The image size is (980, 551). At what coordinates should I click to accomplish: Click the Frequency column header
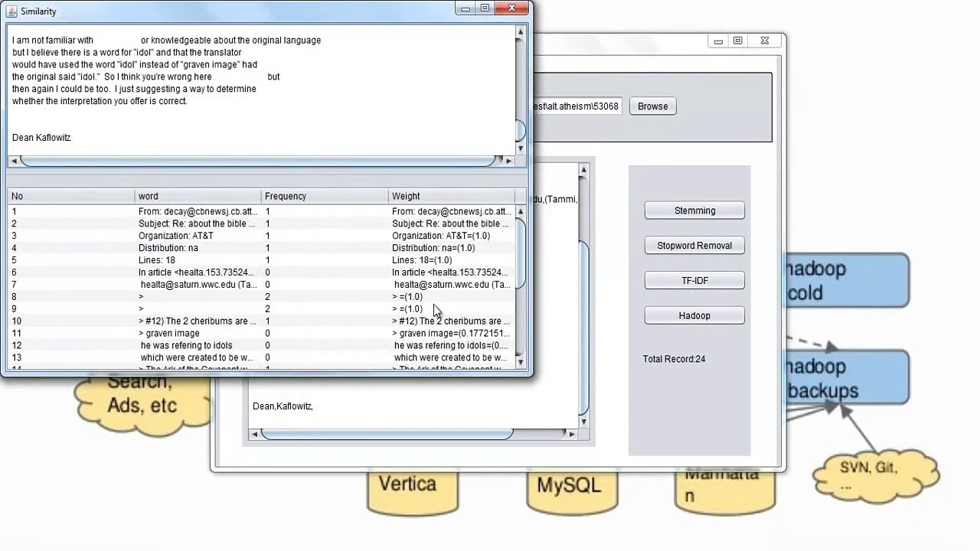point(325,196)
